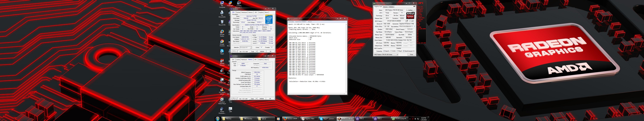Screen dimensions: 644x121
Task: Click GPUPI output vertical scrollbar
Action: coord(346,58)
